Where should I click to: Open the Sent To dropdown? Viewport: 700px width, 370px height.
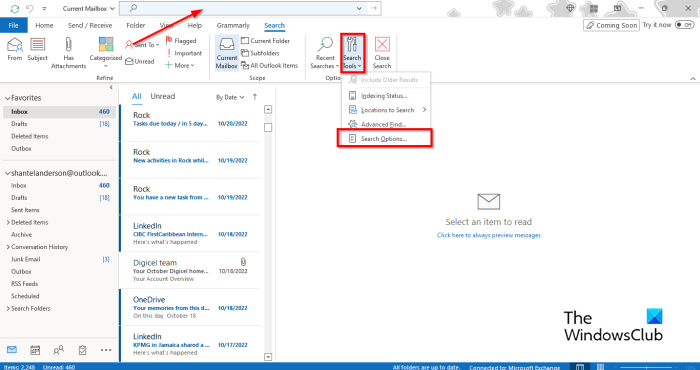(x=142, y=45)
